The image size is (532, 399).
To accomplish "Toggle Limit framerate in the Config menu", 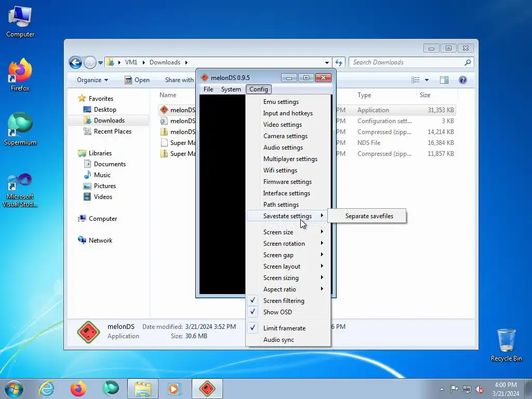I will click(288, 328).
